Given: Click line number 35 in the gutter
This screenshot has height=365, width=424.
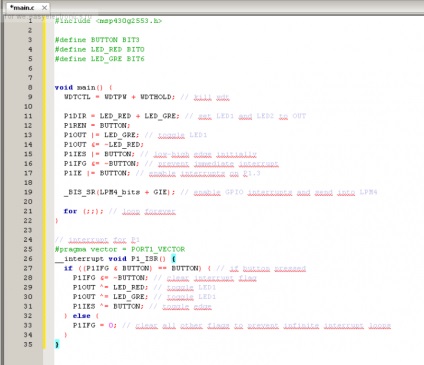Looking at the screenshot, I should pyautogui.click(x=28, y=344).
